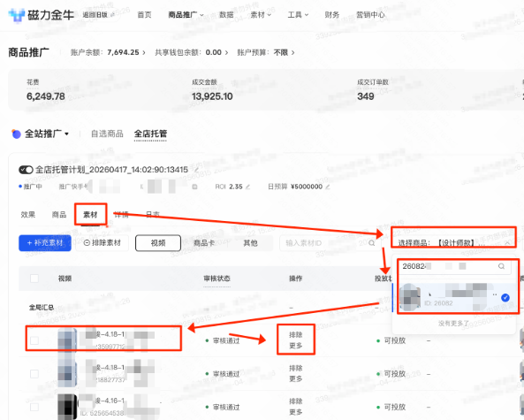Click search icon in product dropdown search

[x=501, y=266]
